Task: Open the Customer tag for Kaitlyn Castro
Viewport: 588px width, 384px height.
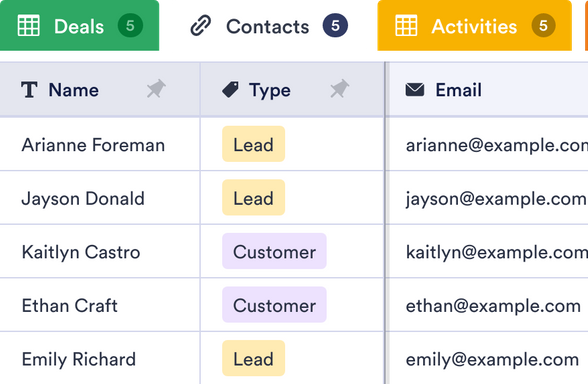Action: [x=274, y=251]
